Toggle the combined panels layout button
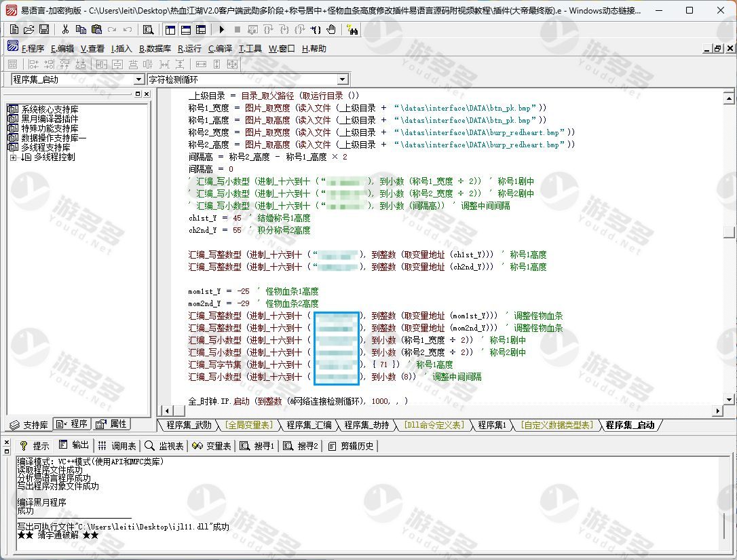The width and height of the screenshot is (737, 560). tap(201, 29)
